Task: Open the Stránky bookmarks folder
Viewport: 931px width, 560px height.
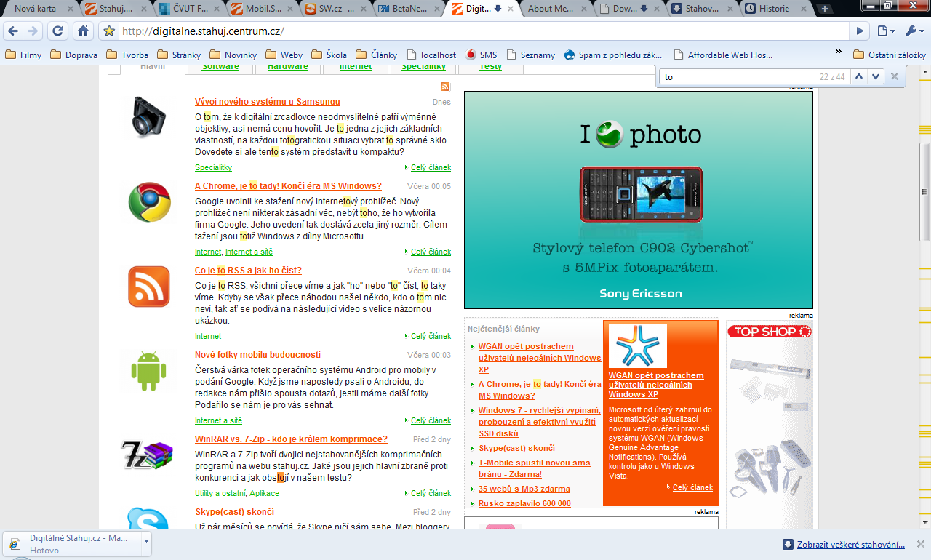Action: [179, 55]
